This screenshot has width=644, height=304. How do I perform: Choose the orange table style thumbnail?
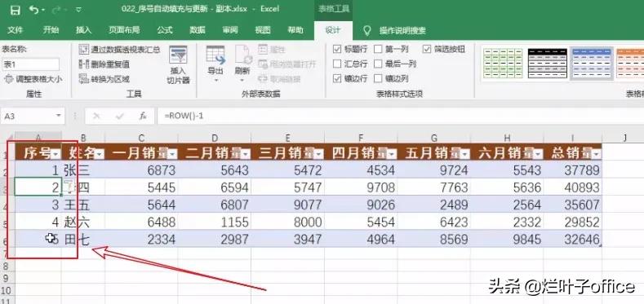[630, 64]
